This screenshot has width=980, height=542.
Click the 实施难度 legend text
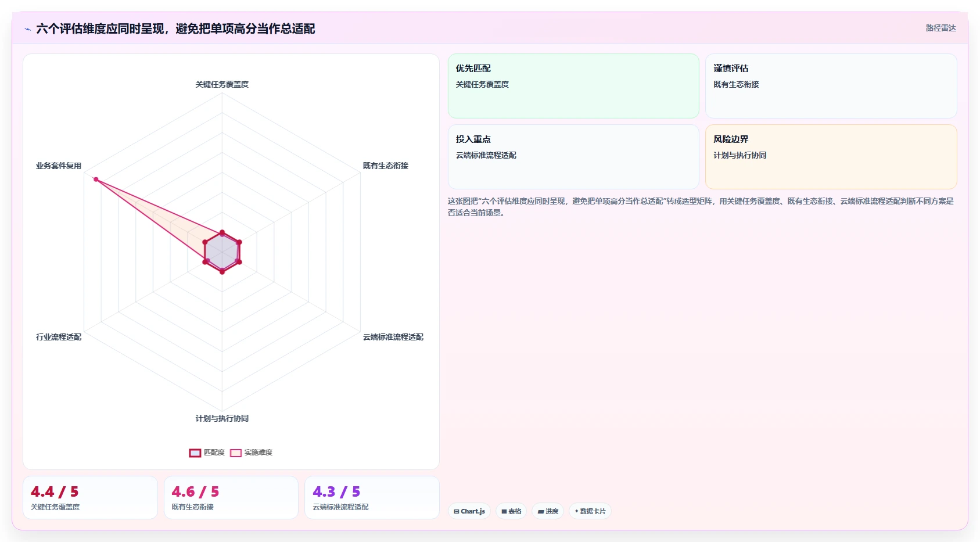pos(259,453)
